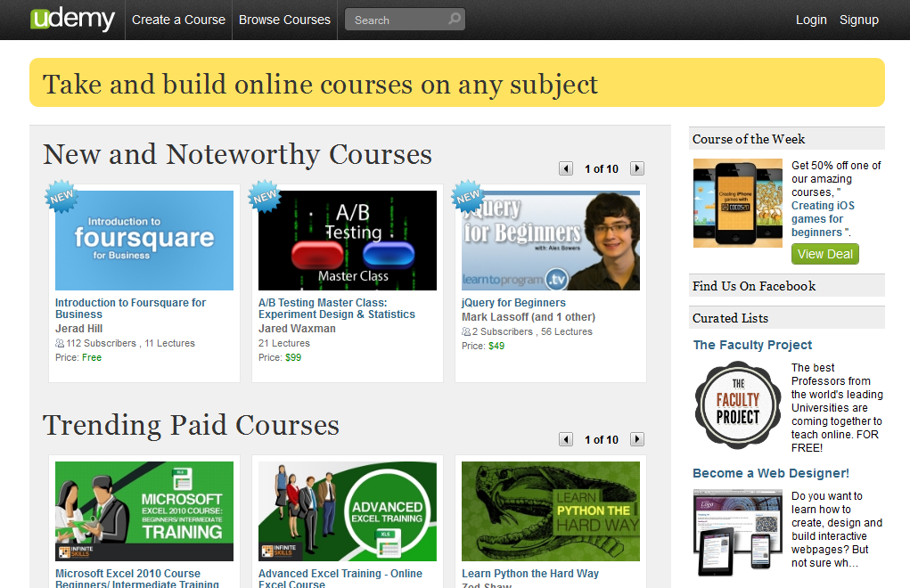Open Create a Course menu item

coord(178,20)
